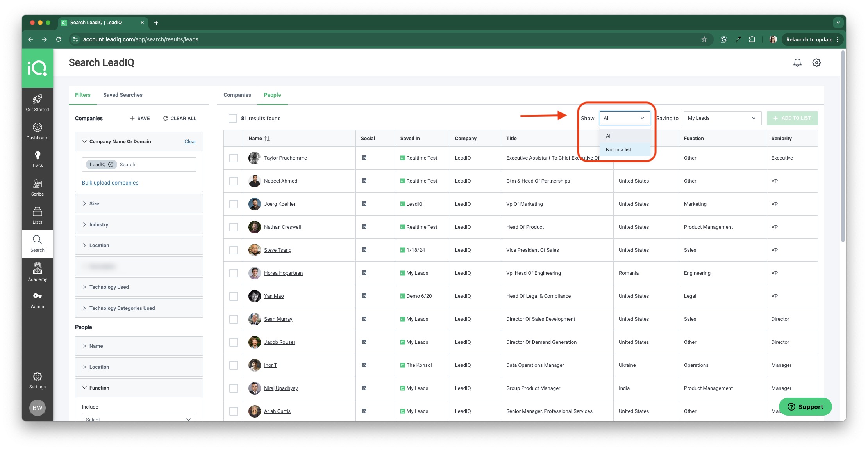The width and height of the screenshot is (868, 450).
Task: Open Scribe in the sidebar
Action: (x=38, y=187)
